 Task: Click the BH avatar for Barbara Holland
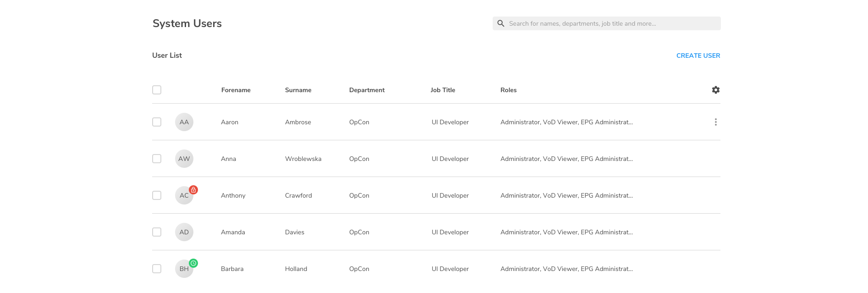[x=183, y=270]
